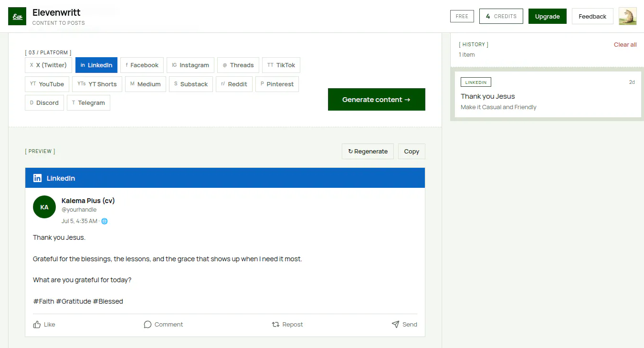
Task: Click the name Kalema Pius (cv)
Action: coord(88,201)
